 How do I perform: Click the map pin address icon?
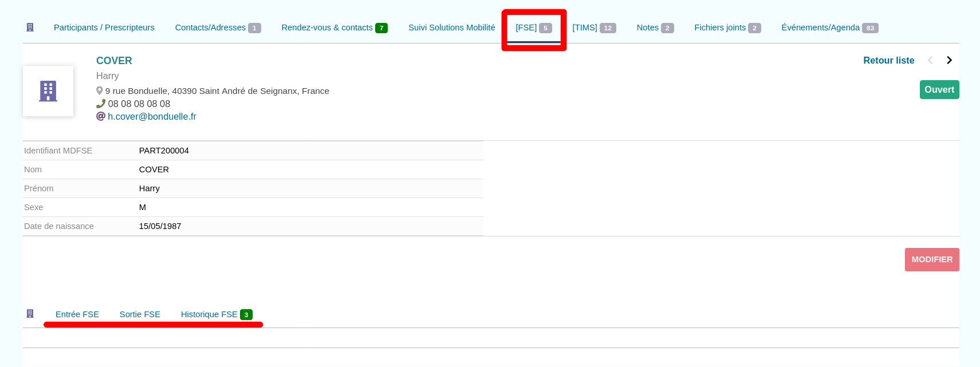100,90
